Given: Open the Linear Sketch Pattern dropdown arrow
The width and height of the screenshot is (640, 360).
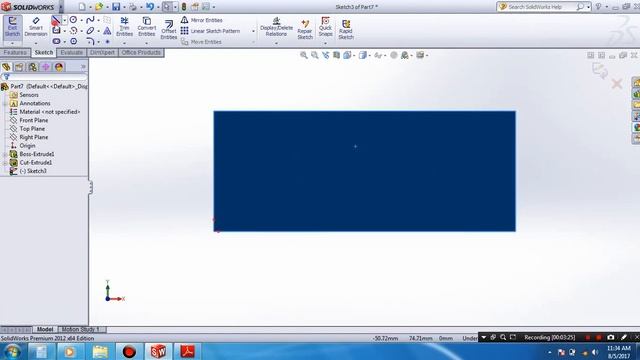Looking at the screenshot, I should click(x=253, y=31).
